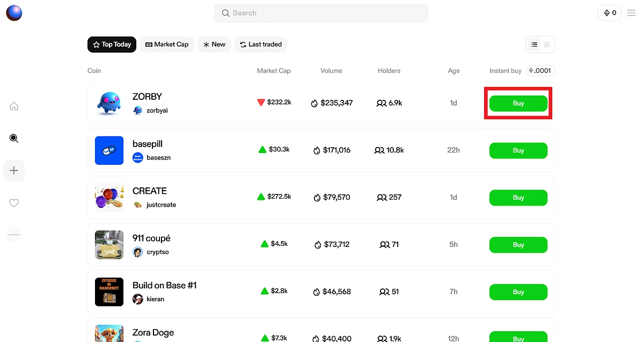Edit the instant buy amount .0001

coord(540,71)
